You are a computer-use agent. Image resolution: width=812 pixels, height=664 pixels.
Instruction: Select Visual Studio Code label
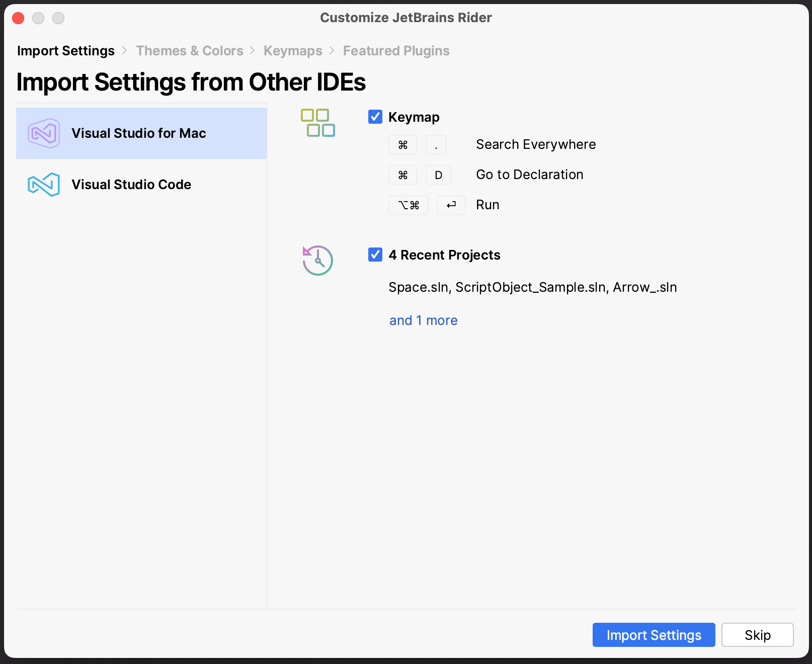point(131,185)
